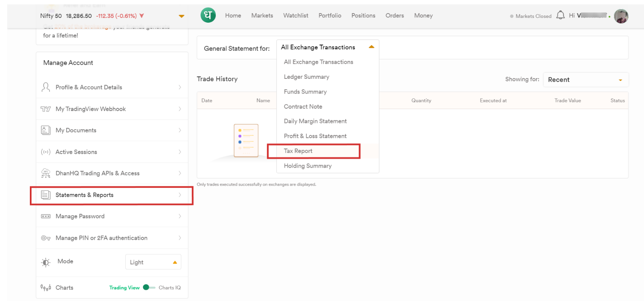Expand the Nifty 50 index dropdown arrow
This screenshot has height=301, width=644.
[181, 16]
